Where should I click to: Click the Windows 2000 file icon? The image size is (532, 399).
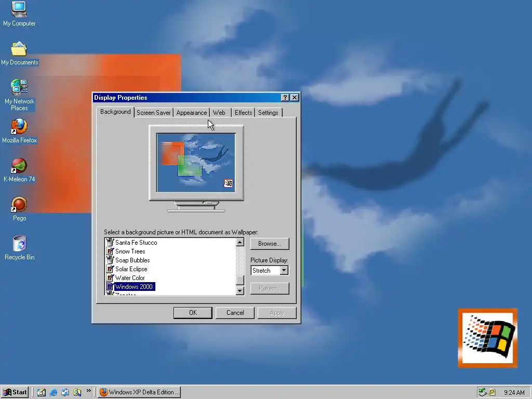point(110,286)
